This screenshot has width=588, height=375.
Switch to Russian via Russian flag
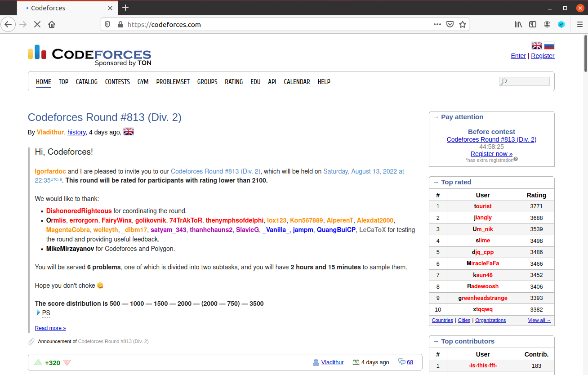[x=549, y=45]
